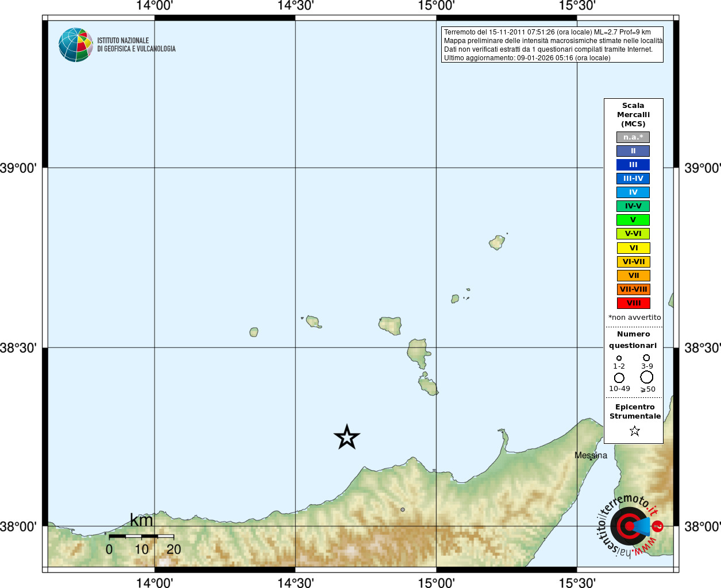Click the 3-9 questionnaires circle symbol
721x588 pixels.
[x=646, y=358]
